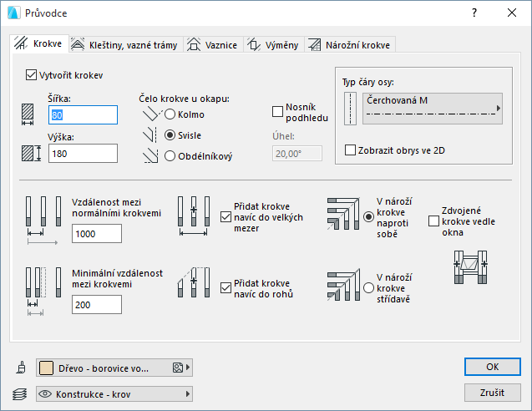Click the perpendicular rafter end icon
532x411 pixels.
(150, 114)
